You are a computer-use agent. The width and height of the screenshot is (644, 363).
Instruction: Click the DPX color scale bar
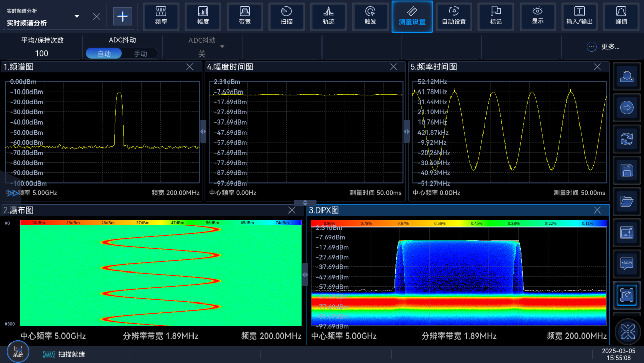pos(459,223)
